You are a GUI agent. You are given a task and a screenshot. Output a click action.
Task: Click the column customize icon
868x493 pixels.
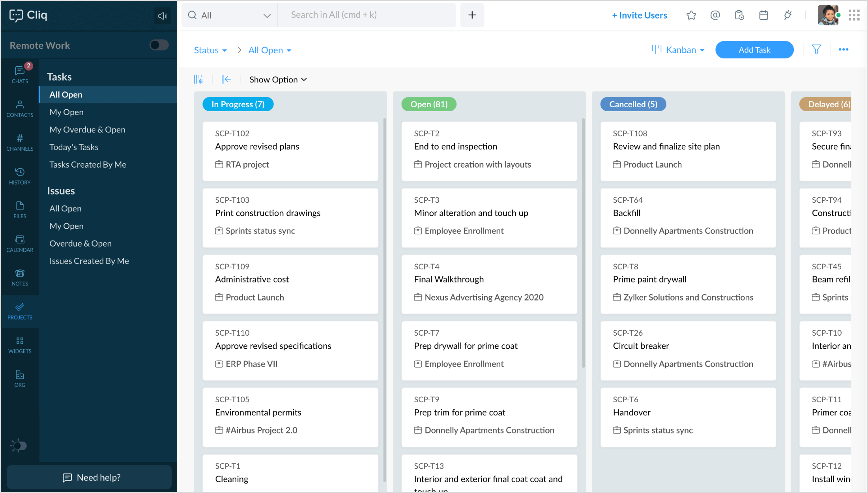coord(198,79)
